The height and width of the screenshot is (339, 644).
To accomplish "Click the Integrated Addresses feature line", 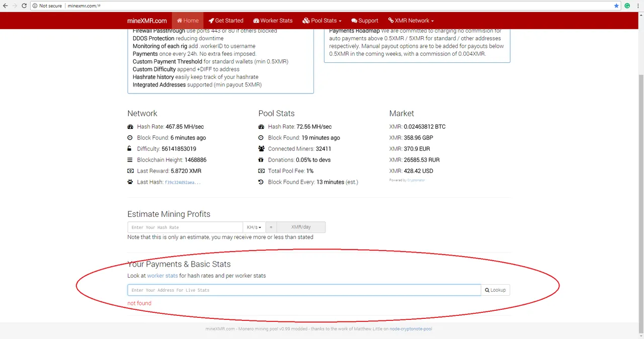I will click(197, 84).
